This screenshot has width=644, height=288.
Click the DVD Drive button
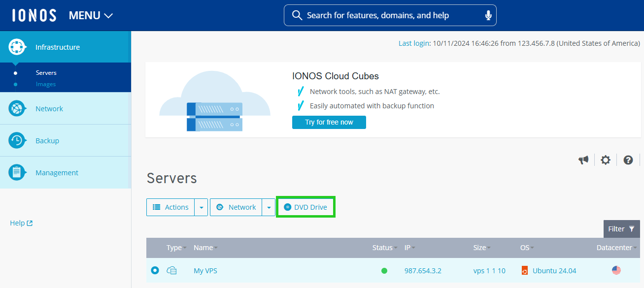(x=305, y=207)
